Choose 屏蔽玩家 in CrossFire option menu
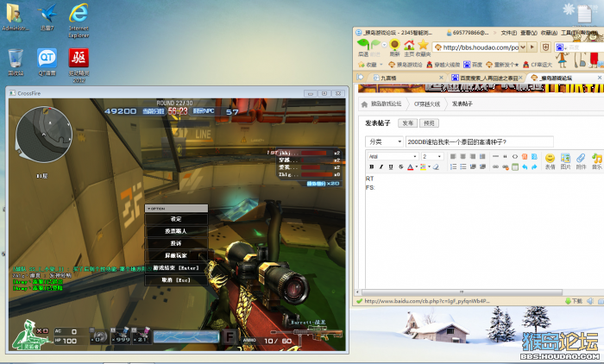Screen dimensions: 604x364 pyautogui.click(x=176, y=255)
